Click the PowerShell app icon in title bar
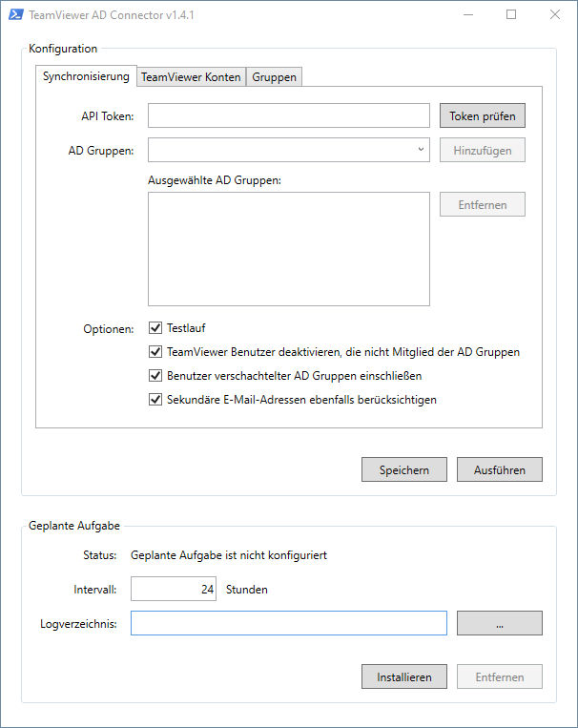The width and height of the screenshot is (578, 728). coord(16,15)
